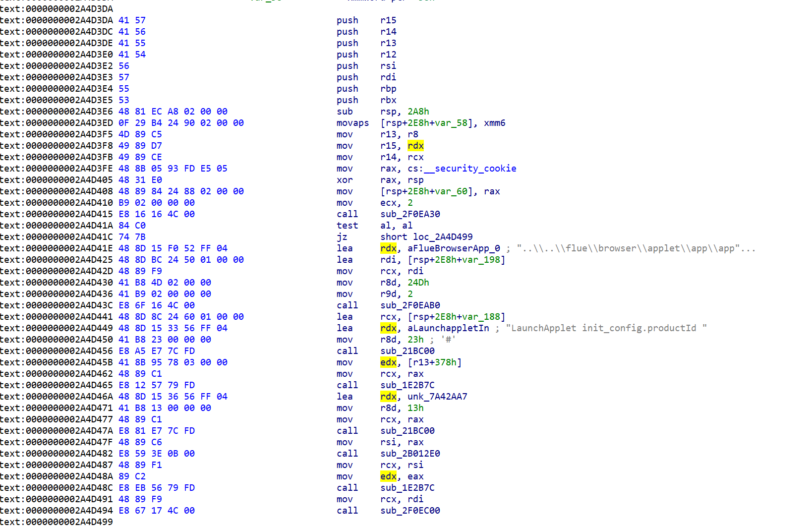Select the 2A8h immediate in sub rsp
Viewport: 812px width, 526px height.
(x=418, y=112)
